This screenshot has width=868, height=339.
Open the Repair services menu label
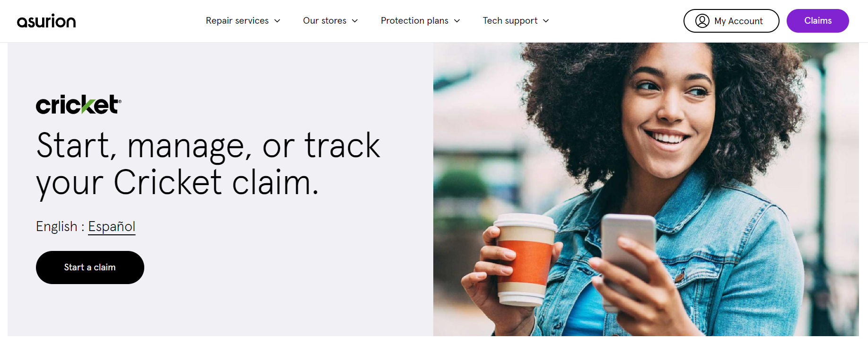pyautogui.click(x=237, y=21)
